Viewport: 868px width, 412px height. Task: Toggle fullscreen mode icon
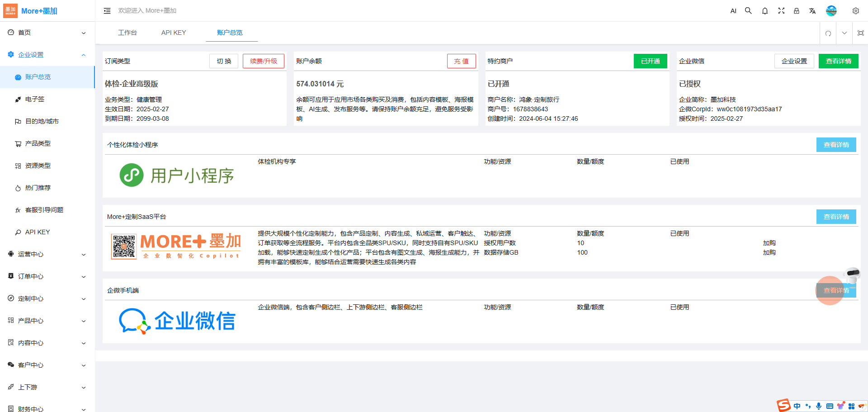[x=781, y=11]
